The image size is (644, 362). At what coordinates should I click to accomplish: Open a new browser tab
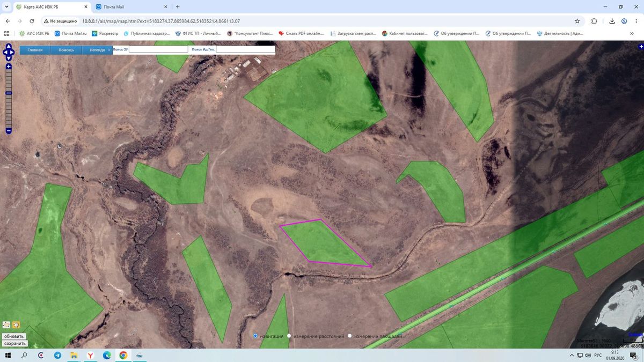(178, 6)
